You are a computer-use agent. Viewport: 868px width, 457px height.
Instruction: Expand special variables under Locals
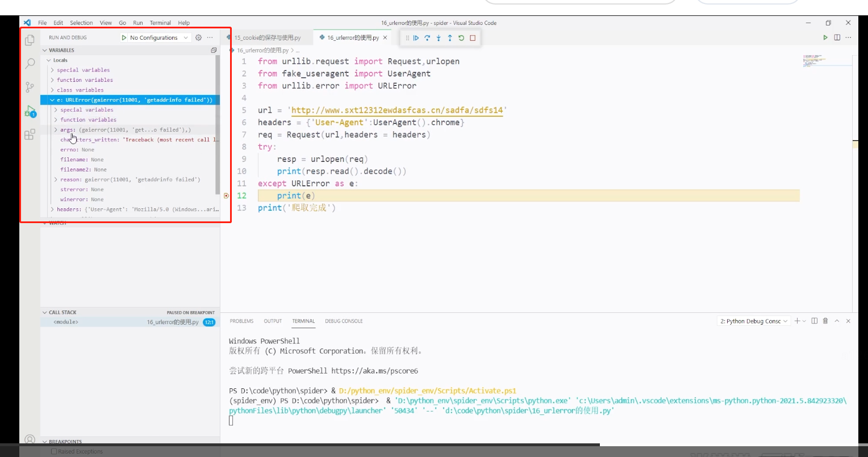pos(52,70)
